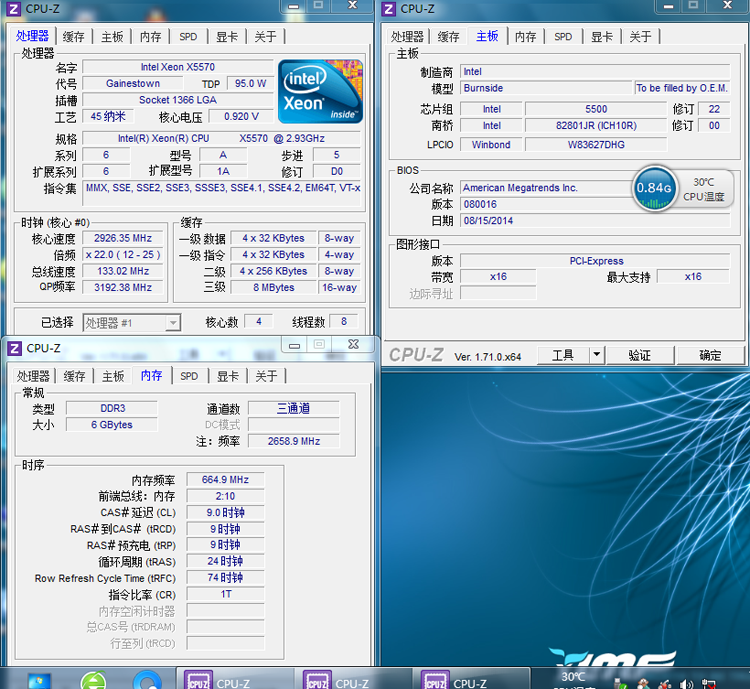
Task: Open 主板 tab in the processor window
Action: click(112, 37)
